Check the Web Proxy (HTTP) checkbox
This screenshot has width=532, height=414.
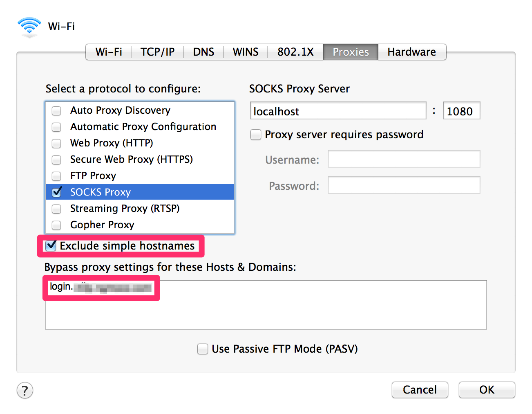56,143
